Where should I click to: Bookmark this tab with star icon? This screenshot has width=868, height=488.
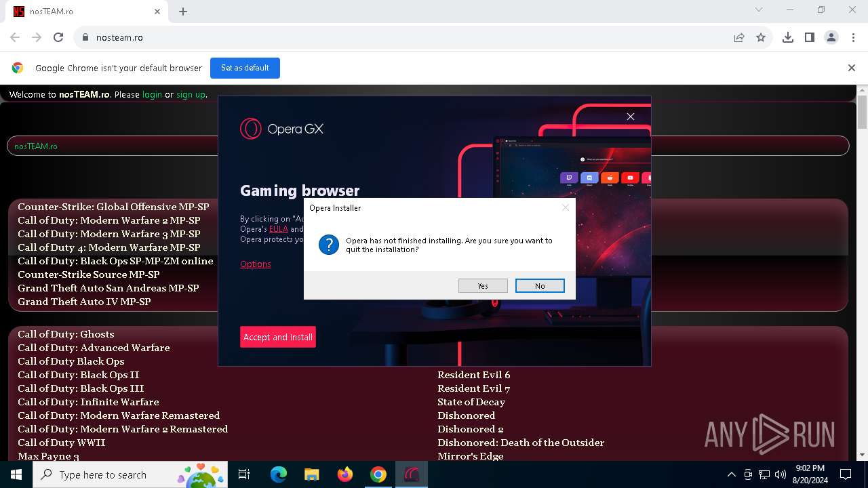(x=761, y=37)
